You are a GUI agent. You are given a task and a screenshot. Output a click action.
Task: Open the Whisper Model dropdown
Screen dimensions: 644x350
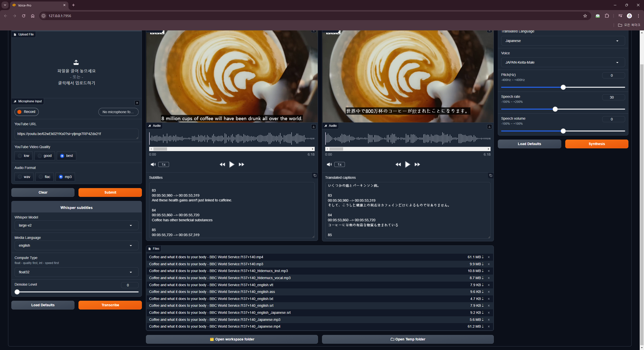tap(76, 225)
